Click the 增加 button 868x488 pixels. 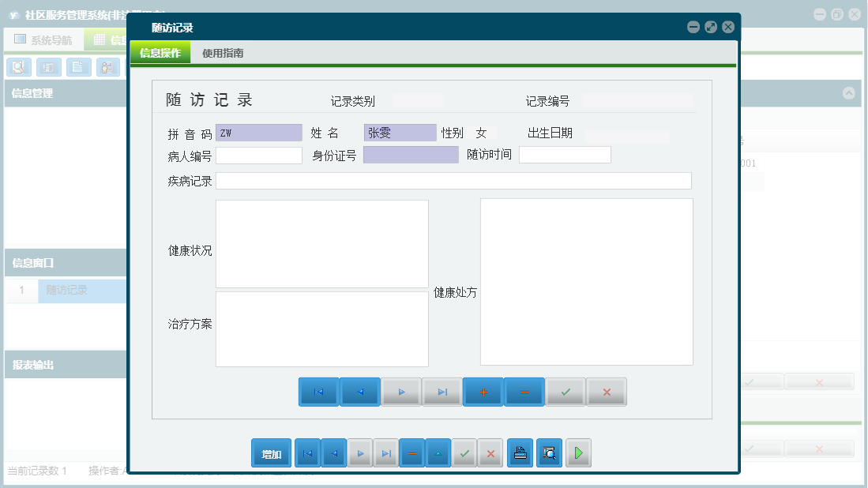[271, 452]
